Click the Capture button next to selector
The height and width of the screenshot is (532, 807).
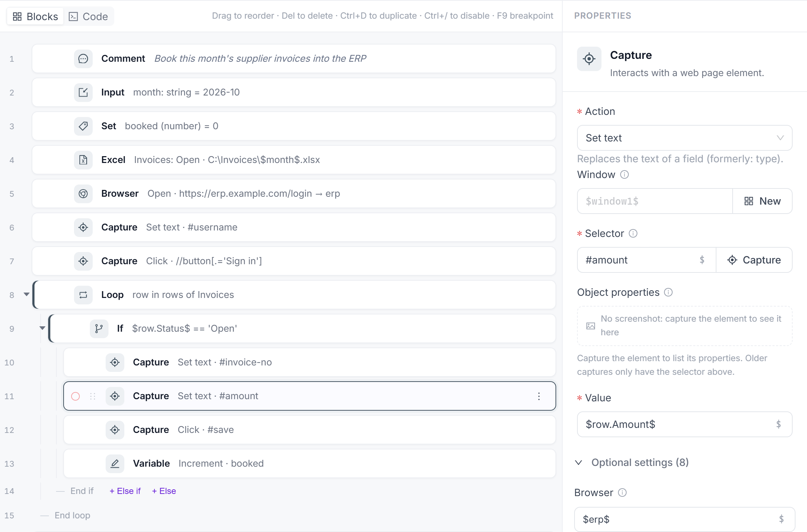pos(754,260)
